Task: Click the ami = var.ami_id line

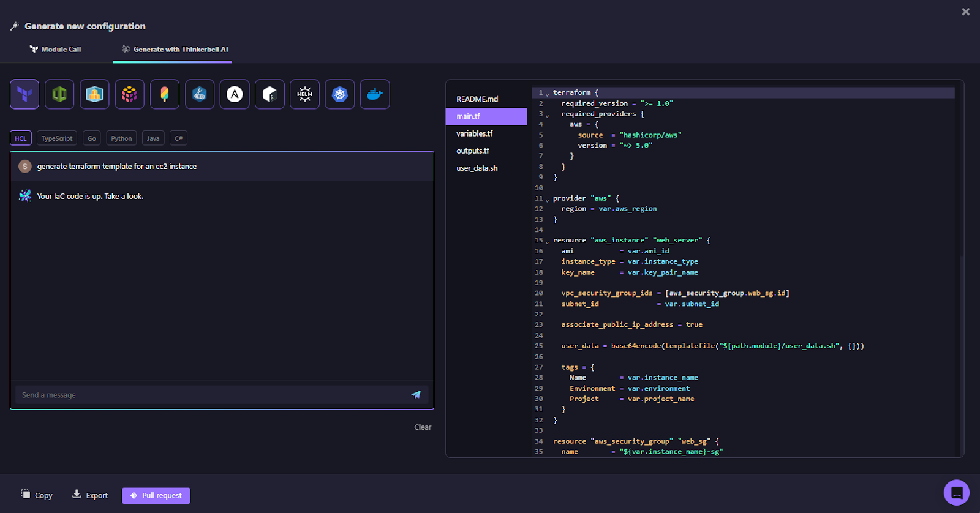Action: tap(615, 251)
